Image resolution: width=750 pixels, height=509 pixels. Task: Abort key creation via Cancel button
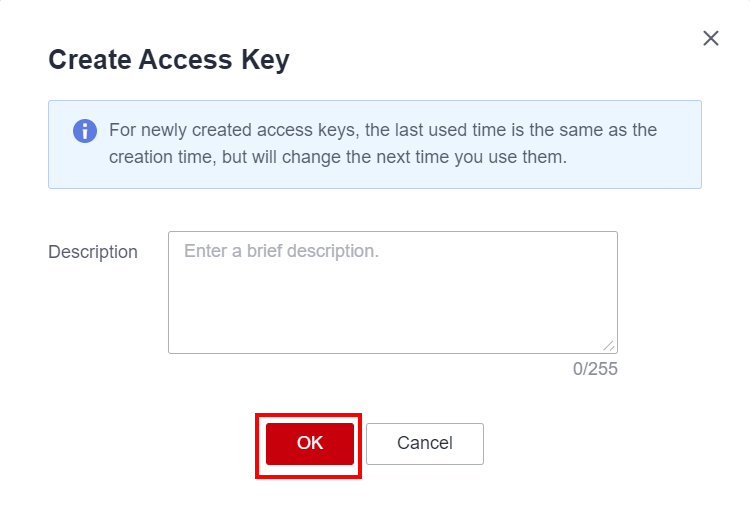click(x=425, y=443)
